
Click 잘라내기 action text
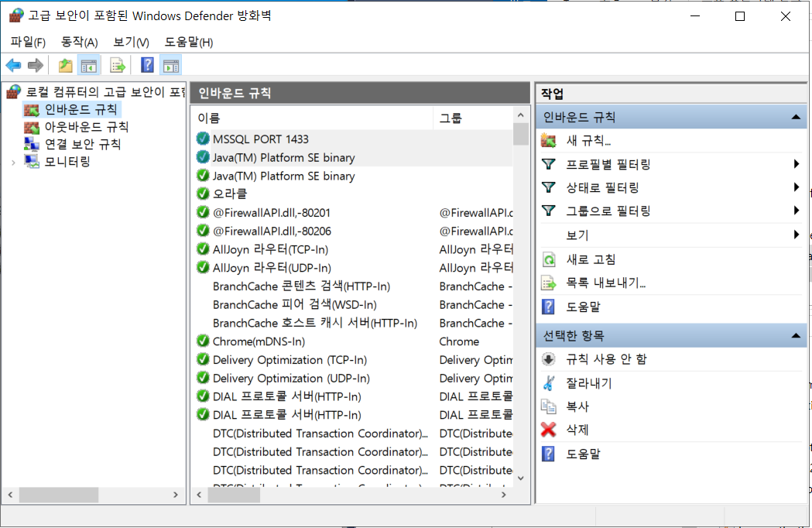(x=589, y=383)
